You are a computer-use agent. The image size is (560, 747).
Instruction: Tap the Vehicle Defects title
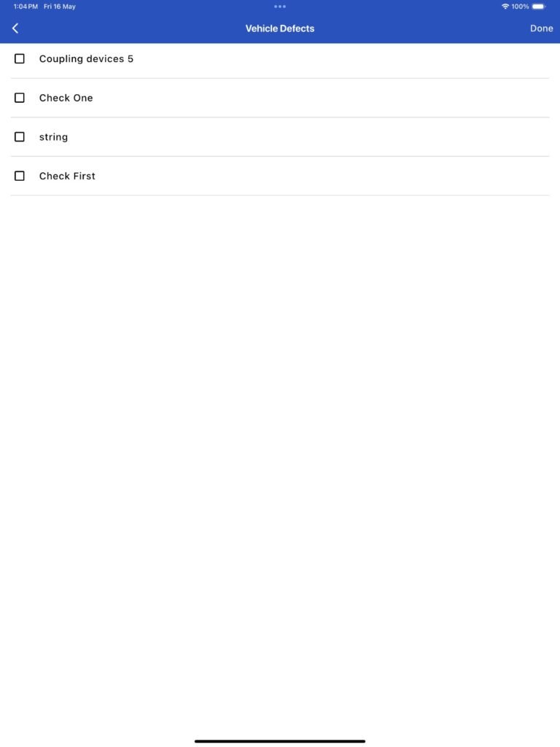(280, 28)
